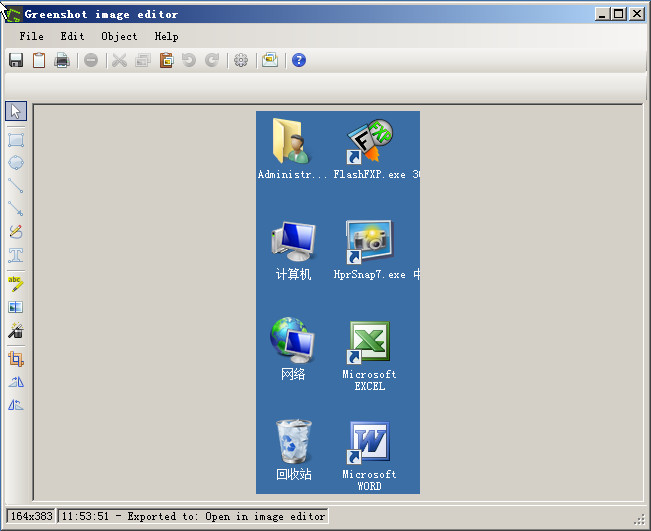Open the Help menu
The width and height of the screenshot is (651, 531).
[x=166, y=37]
